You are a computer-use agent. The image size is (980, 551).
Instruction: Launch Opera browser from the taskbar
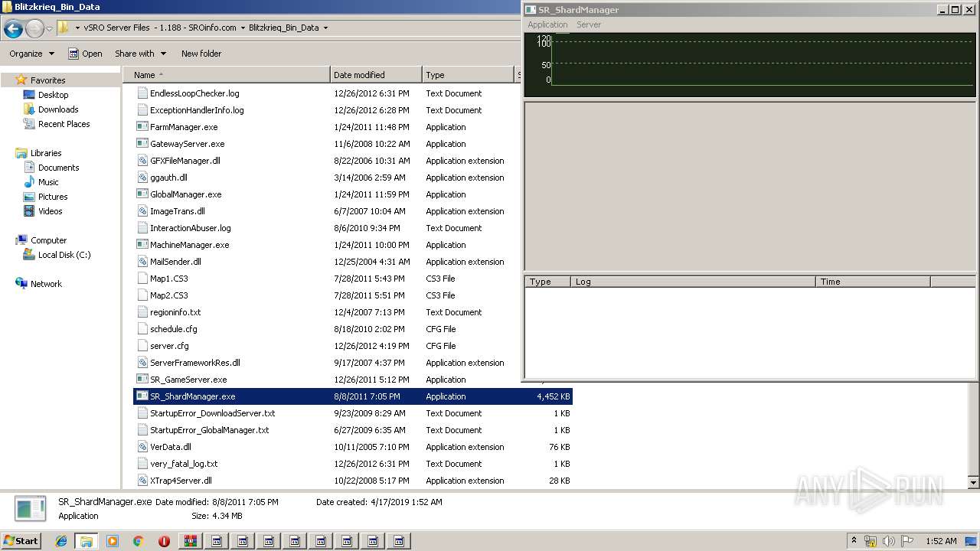(x=164, y=541)
